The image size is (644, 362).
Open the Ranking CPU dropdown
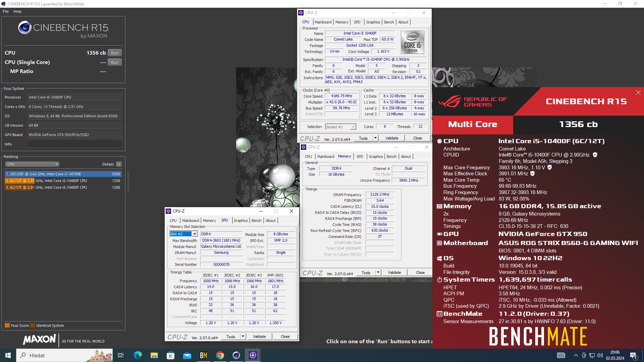[32, 164]
